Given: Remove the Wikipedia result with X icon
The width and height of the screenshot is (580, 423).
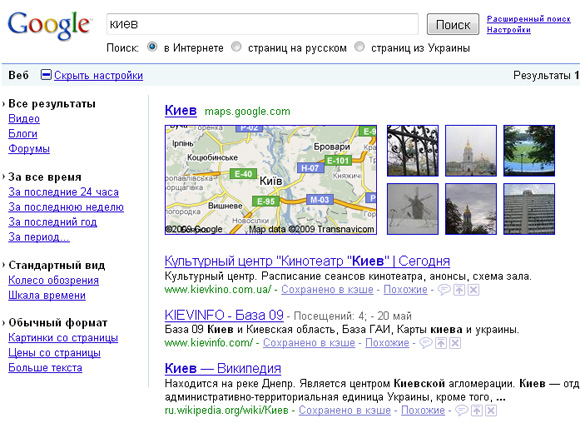Looking at the screenshot, I should 491,410.
